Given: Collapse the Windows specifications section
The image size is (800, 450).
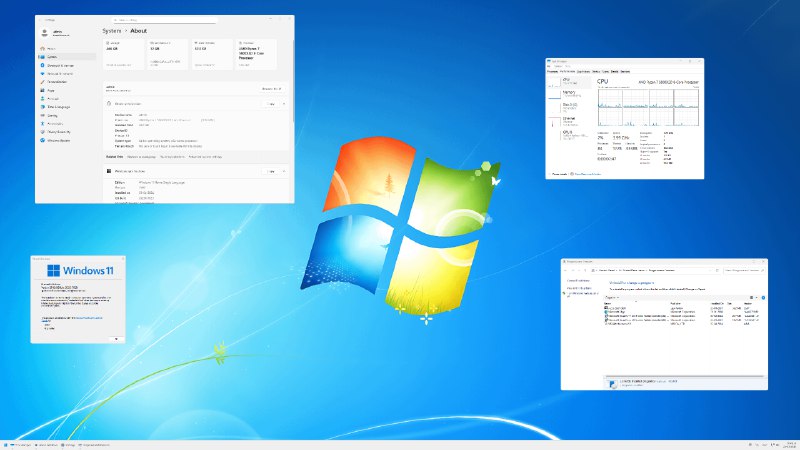Looking at the screenshot, I should 284,171.
